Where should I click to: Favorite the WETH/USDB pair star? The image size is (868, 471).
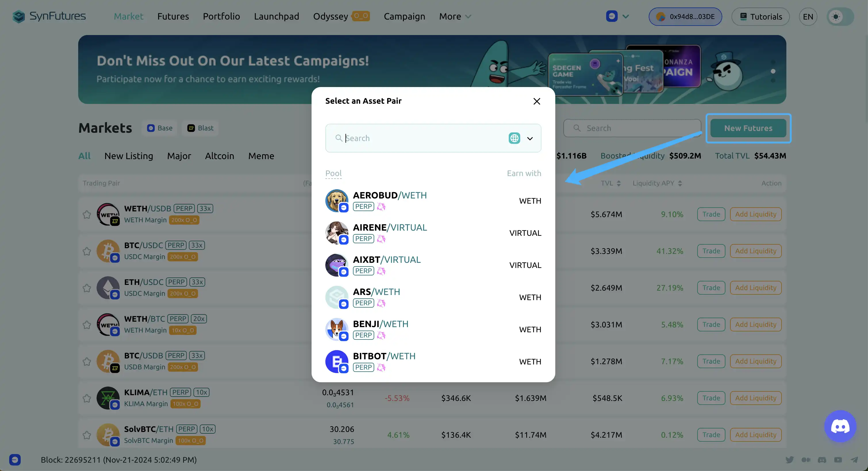87,215
